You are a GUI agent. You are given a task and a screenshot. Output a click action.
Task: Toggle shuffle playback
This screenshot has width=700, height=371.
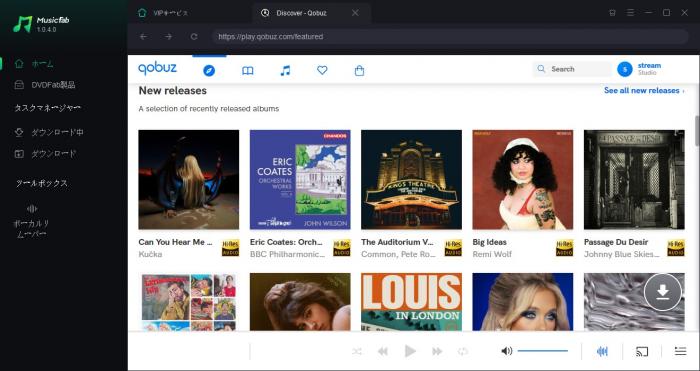[357, 351]
